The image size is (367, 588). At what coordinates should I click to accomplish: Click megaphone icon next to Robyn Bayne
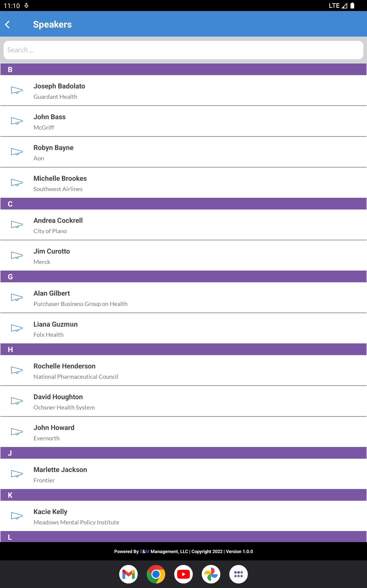(17, 152)
